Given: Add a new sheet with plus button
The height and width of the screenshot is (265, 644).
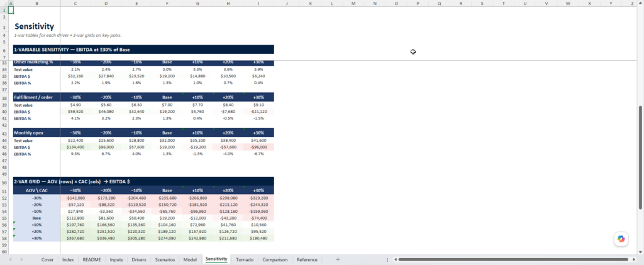Looking at the screenshot, I should coord(338,260).
